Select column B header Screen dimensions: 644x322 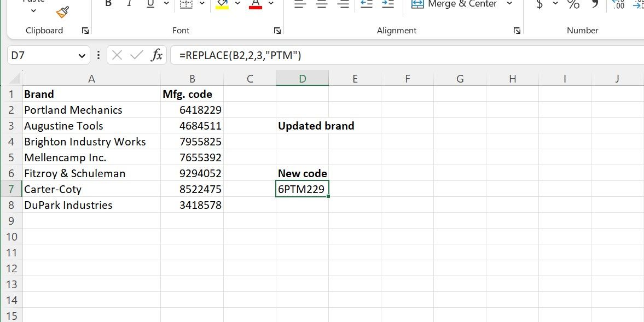(x=192, y=79)
